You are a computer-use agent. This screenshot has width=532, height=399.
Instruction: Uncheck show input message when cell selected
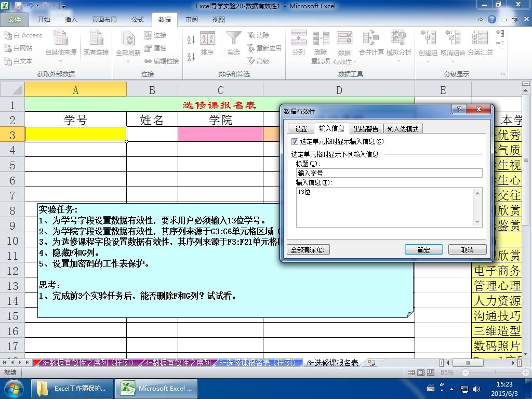295,141
